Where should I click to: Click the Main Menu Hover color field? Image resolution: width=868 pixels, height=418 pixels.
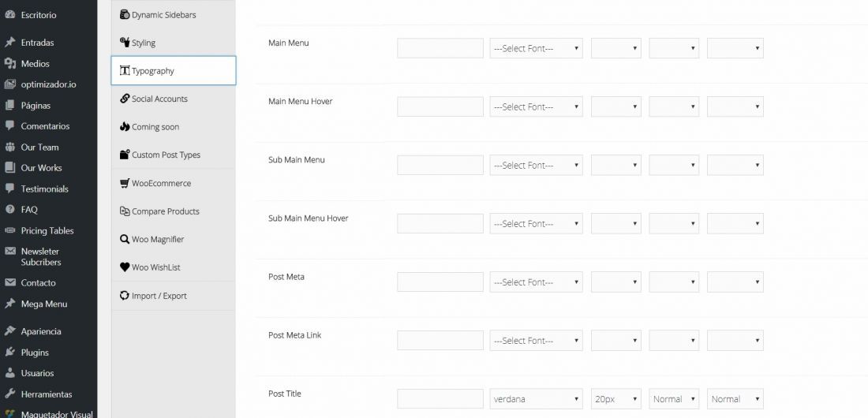point(440,106)
